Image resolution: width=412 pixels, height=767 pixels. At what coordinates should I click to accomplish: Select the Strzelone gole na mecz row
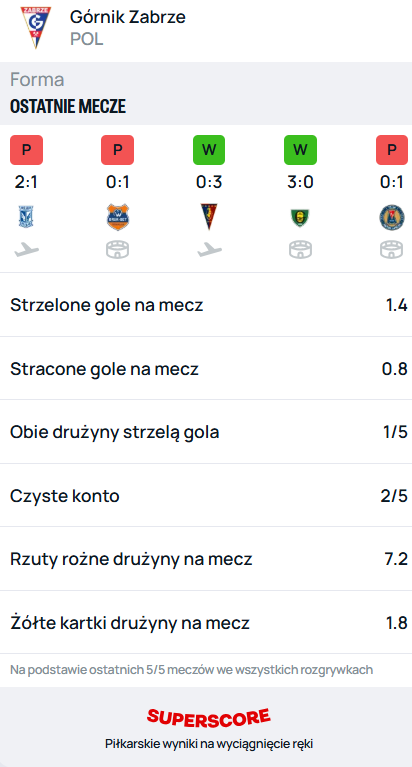pos(206,305)
